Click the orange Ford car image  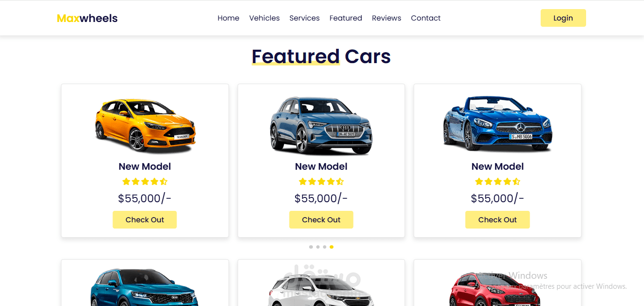(145, 125)
